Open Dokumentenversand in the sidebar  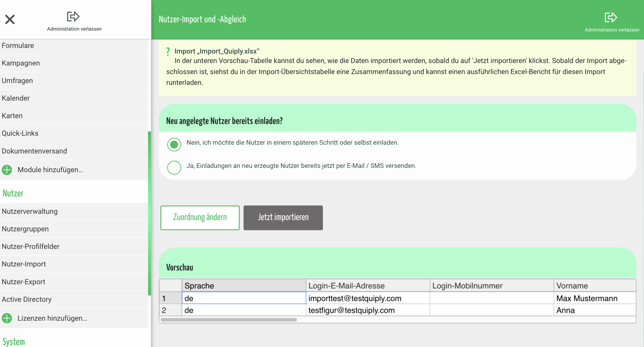(74, 151)
